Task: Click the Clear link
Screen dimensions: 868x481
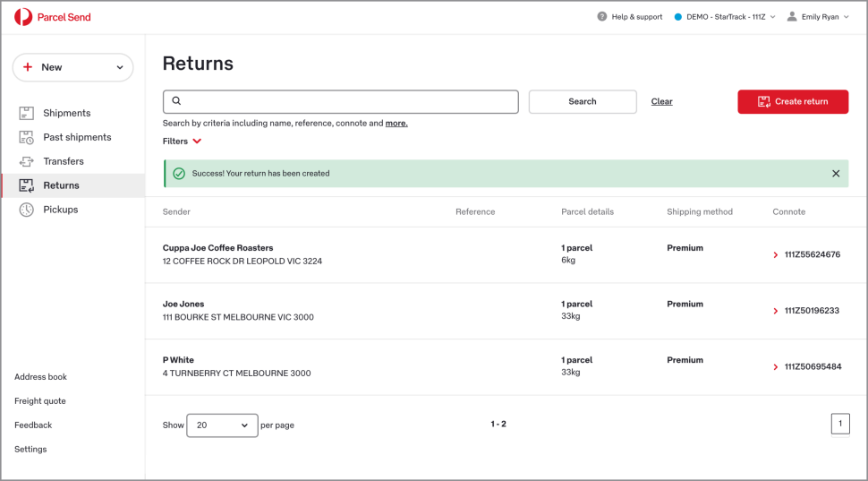Action: click(661, 101)
